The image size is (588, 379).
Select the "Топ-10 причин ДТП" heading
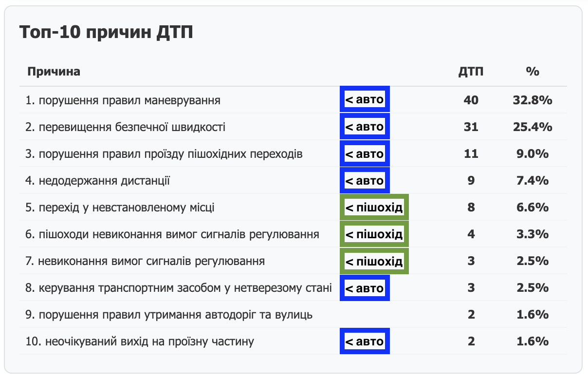(x=106, y=32)
